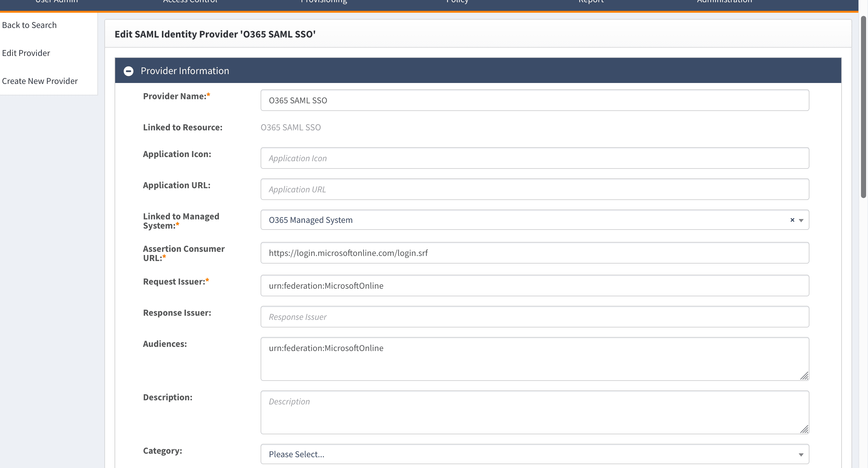Open the Access Control menu

coord(190,2)
